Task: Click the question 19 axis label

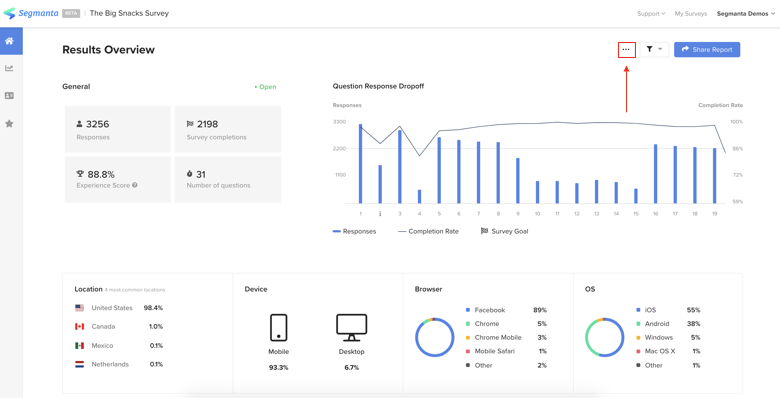Action: coord(714,214)
